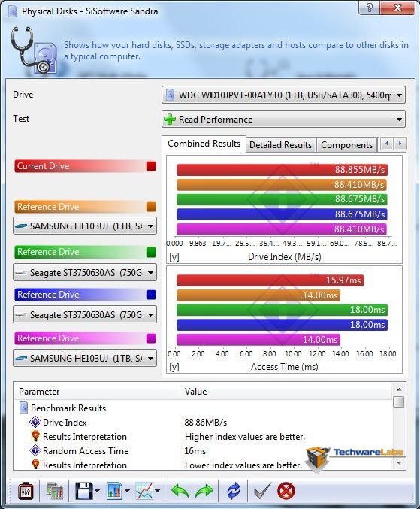Click the help question mark button
The width and height of the screenshot is (420, 509).
point(369,7)
